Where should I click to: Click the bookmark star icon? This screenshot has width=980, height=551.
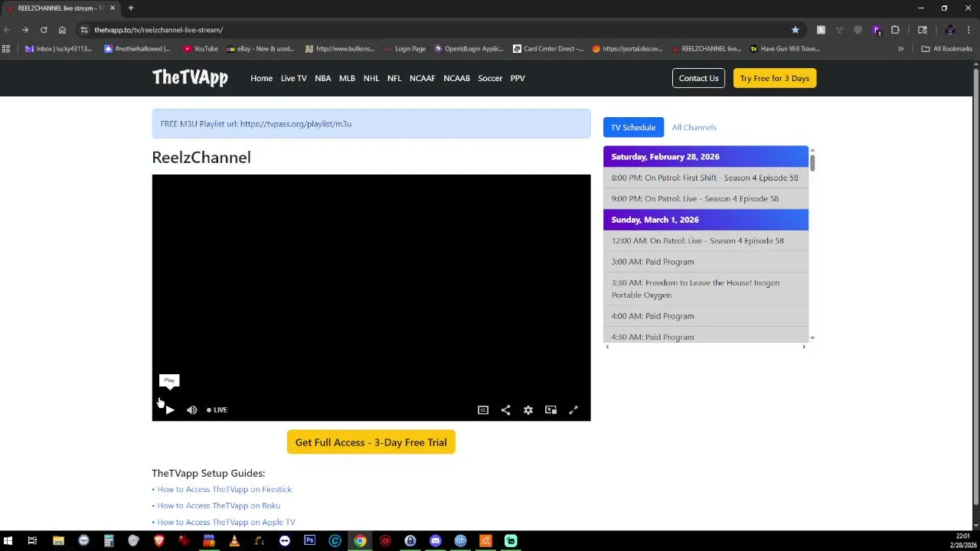(795, 30)
